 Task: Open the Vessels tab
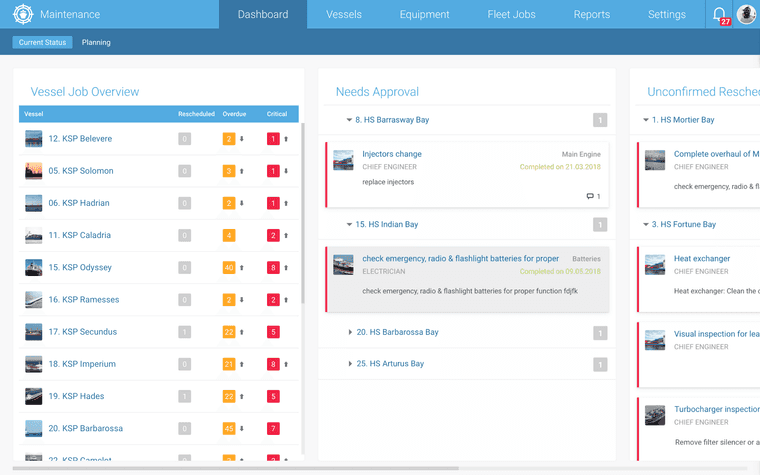pos(344,15)
